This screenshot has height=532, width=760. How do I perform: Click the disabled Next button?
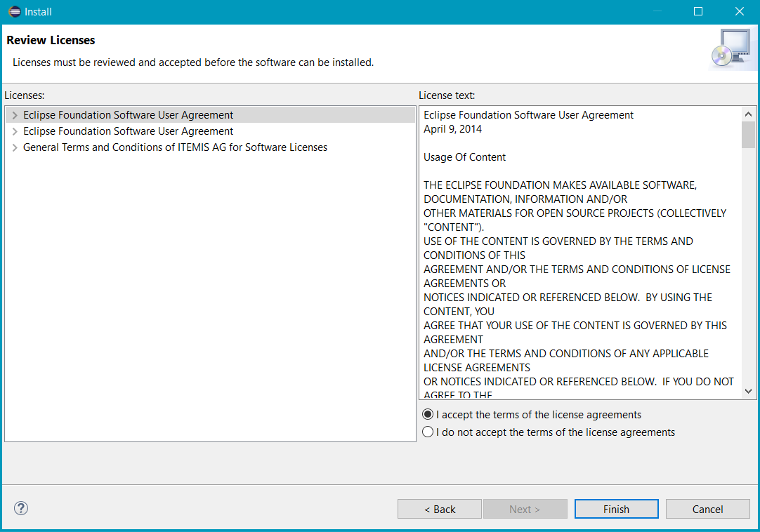525,510
